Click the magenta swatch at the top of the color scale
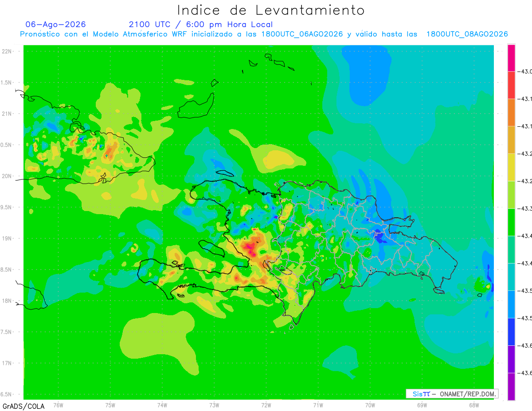This screenshot has height=411, width=532. point(511,58)
